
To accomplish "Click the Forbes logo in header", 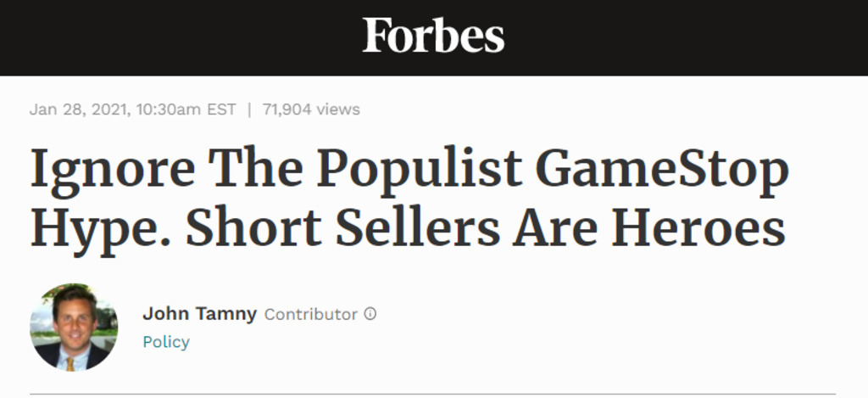I will [433, 35].
